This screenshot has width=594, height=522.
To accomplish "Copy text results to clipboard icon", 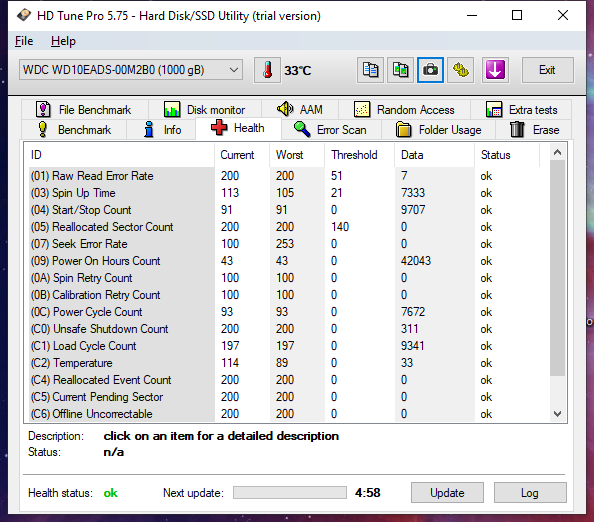I will [370, 70].
